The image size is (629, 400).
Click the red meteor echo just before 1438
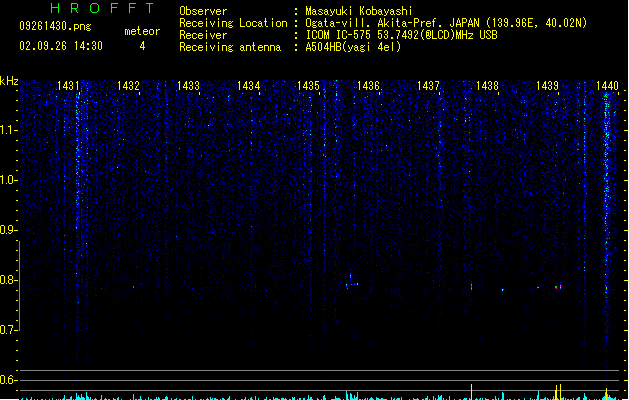pos(471,286)
